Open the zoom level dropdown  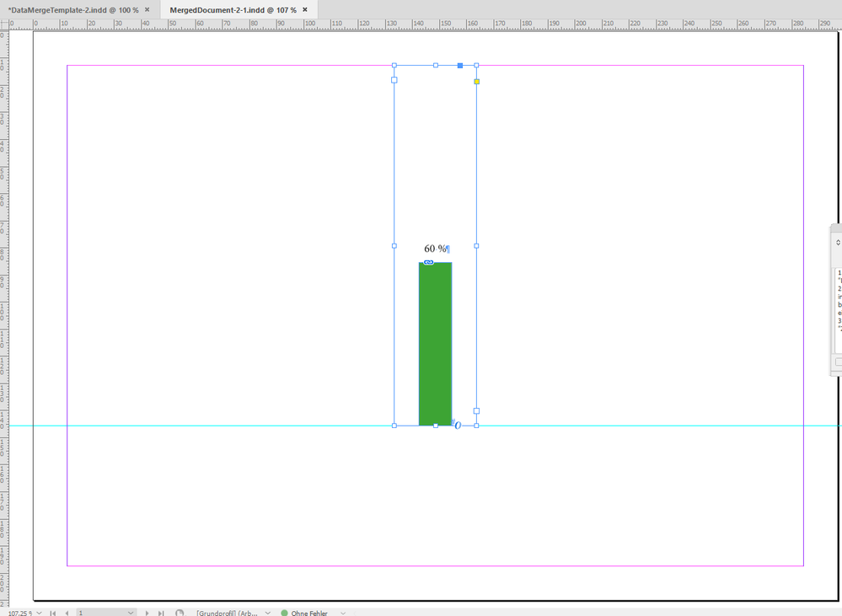[40, 613]
